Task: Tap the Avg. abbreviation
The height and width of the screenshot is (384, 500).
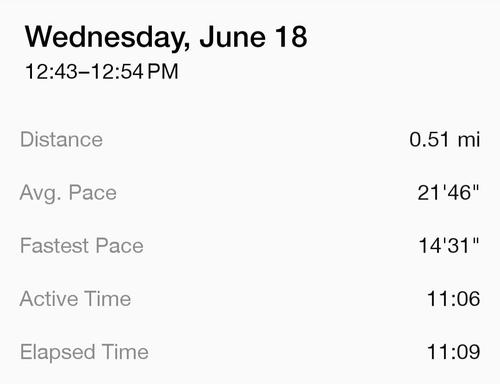Action: [41, 193]
